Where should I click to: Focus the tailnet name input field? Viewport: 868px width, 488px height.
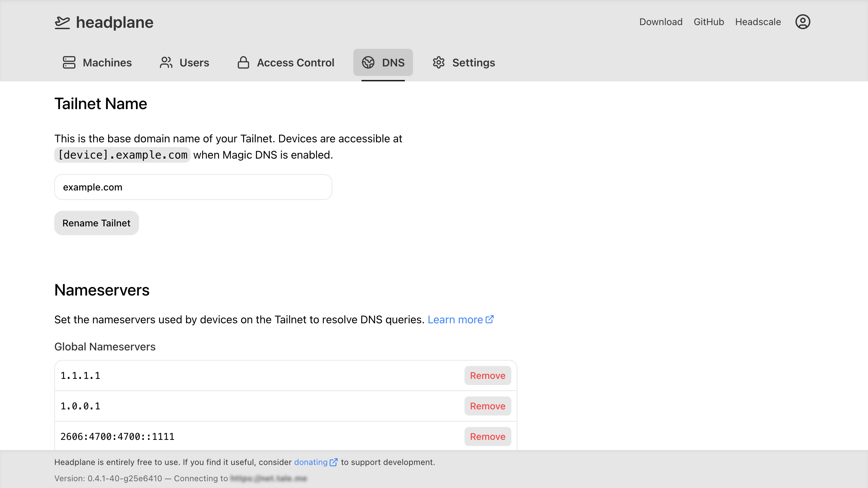193,187
